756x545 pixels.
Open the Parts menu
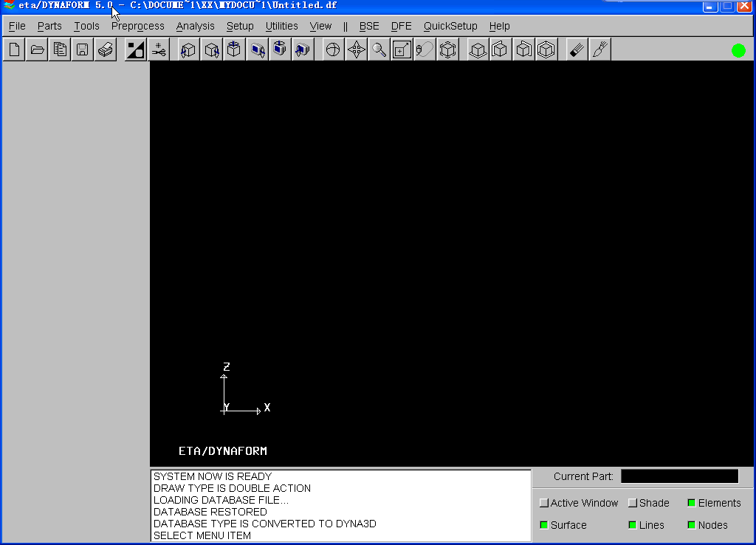[49, 26]
